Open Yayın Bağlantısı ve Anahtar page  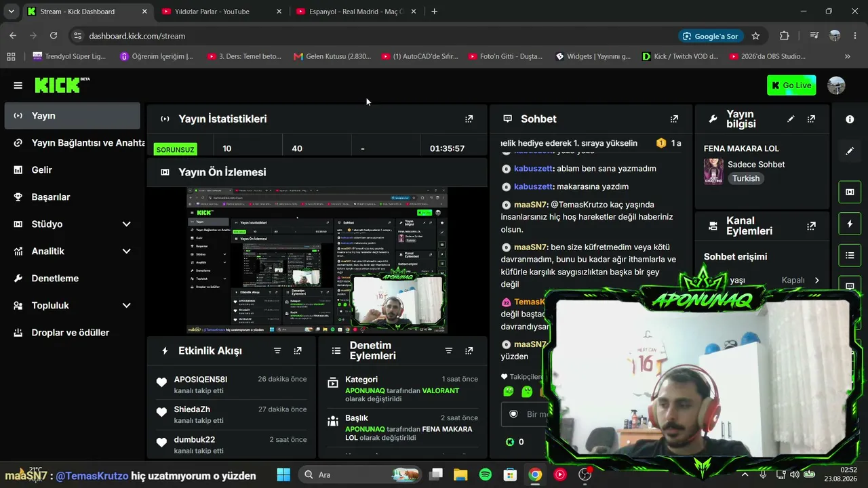point(72,143)
